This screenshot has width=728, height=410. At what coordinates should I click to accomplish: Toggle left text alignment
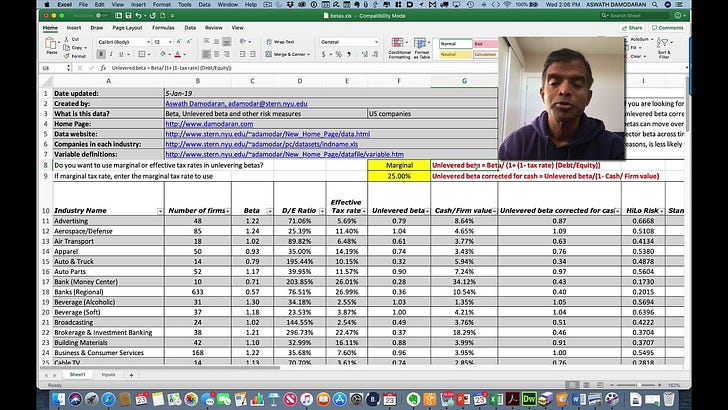[206, 54]
